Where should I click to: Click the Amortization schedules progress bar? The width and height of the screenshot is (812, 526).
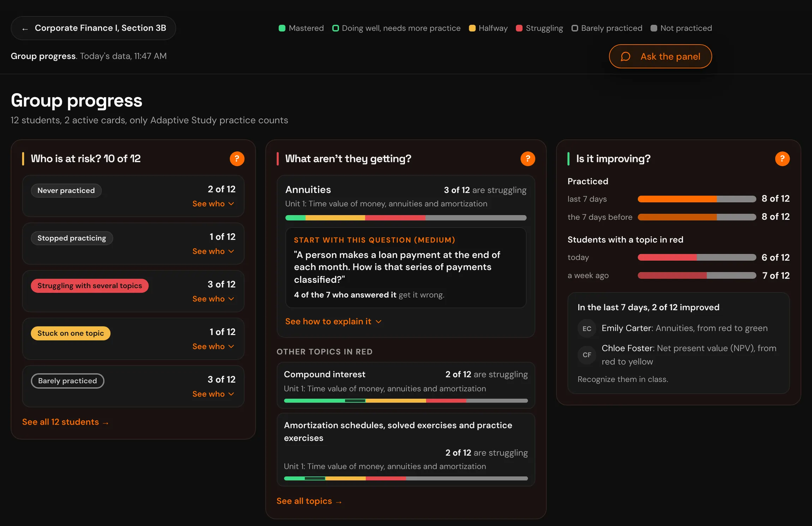[x=406, y=478]
